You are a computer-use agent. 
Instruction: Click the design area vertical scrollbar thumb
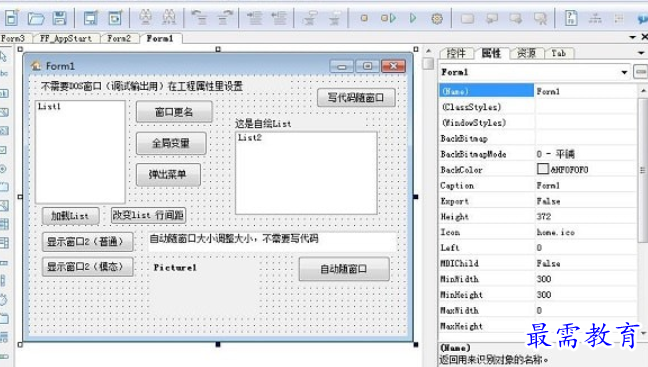(429, 63)
